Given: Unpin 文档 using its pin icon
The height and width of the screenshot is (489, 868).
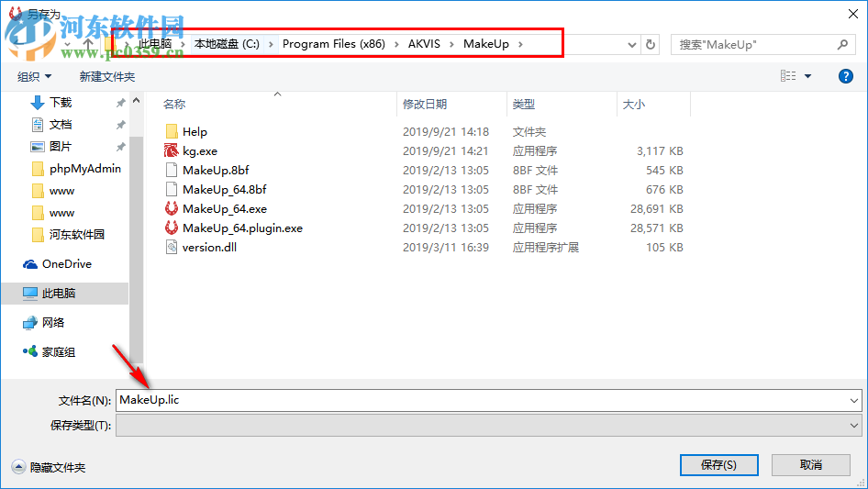Looking at the screenshot, I should coord(120,125).
